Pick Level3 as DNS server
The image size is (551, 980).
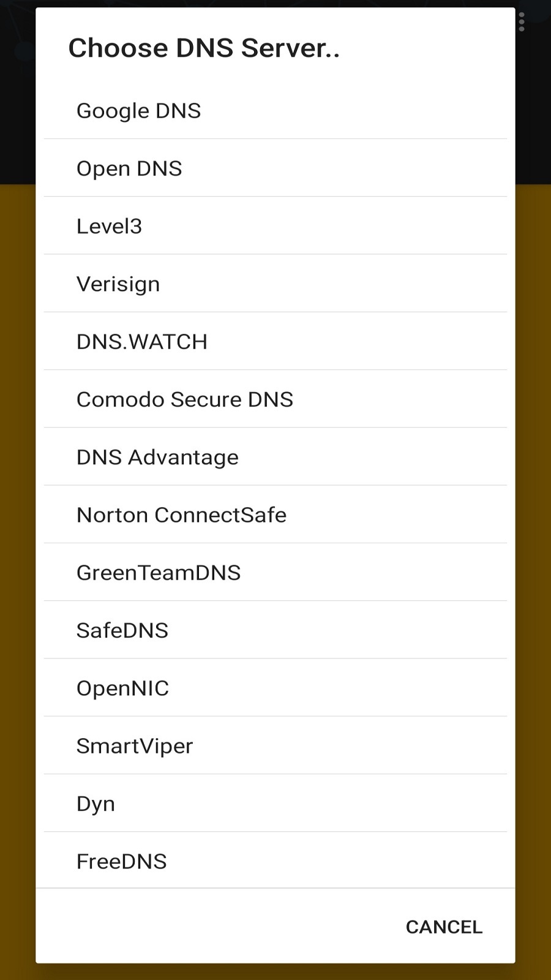tap(275, 225)
